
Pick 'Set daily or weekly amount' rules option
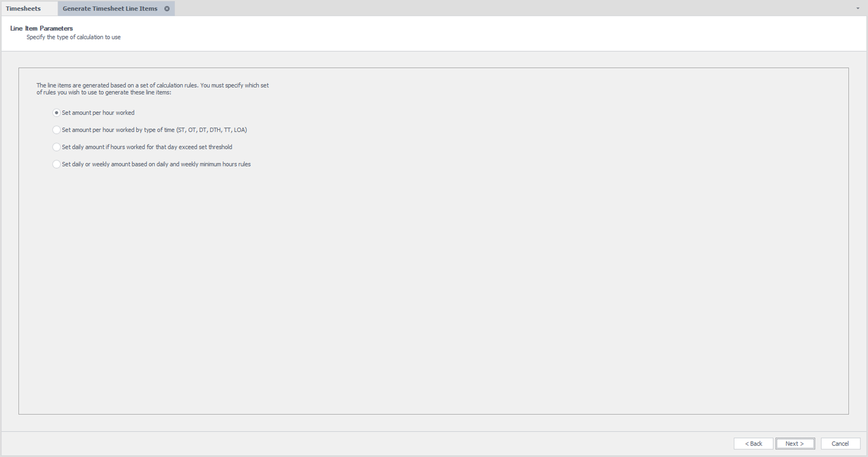pyautogui.click(x=156, y=164)
